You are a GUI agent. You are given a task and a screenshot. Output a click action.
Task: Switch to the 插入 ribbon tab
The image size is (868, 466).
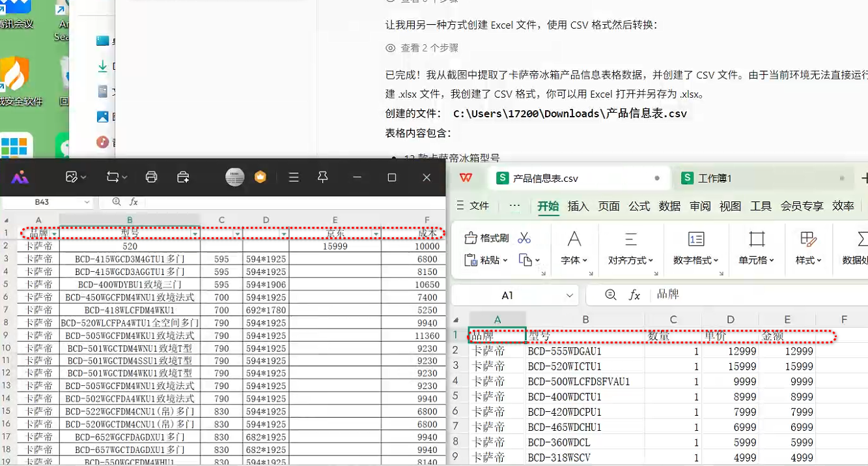578,206
